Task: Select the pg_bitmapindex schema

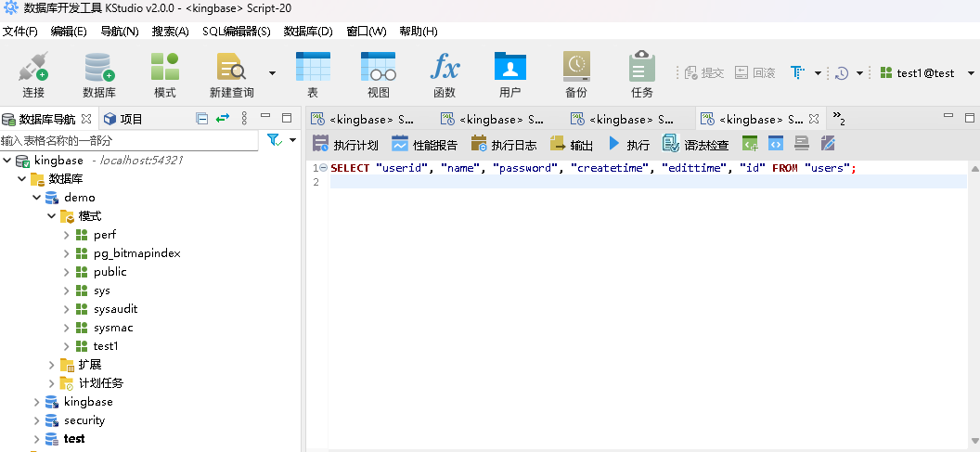Action: (136, 253)
